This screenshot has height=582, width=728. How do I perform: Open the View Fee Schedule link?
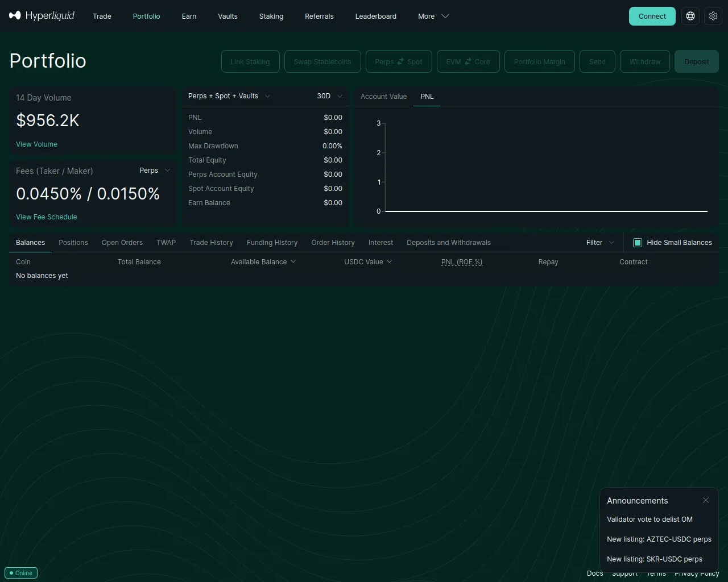click(46, 217)
